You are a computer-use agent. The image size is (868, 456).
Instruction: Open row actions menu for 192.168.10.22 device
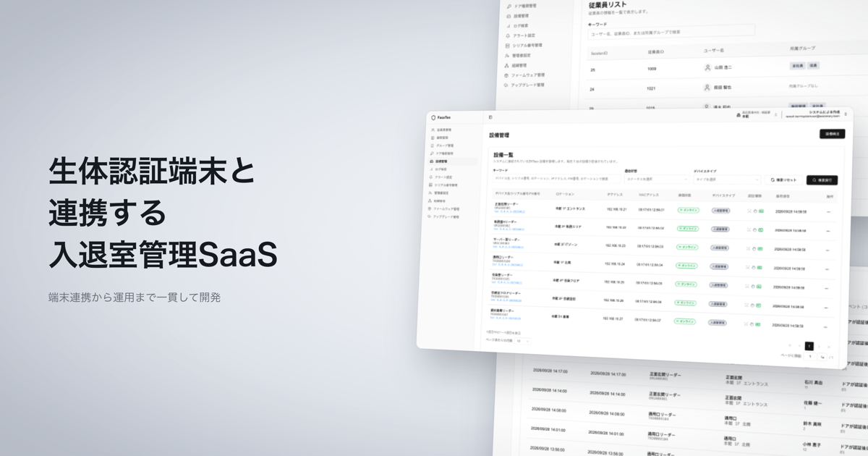tap(827, 231)
